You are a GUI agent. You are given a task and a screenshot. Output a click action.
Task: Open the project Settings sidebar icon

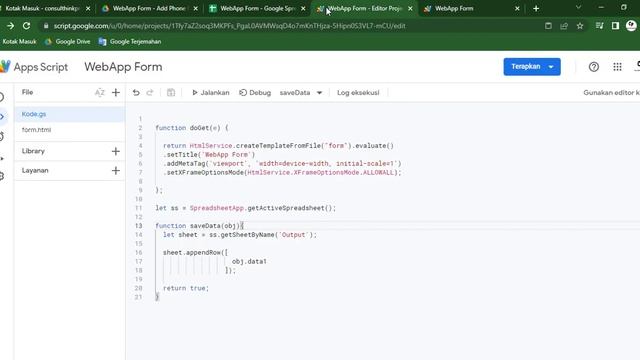coord(2,176)
